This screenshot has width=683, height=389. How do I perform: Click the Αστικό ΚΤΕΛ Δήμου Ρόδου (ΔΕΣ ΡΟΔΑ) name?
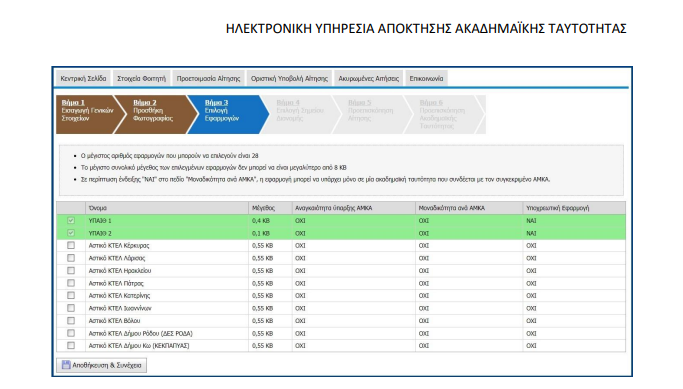140,334
